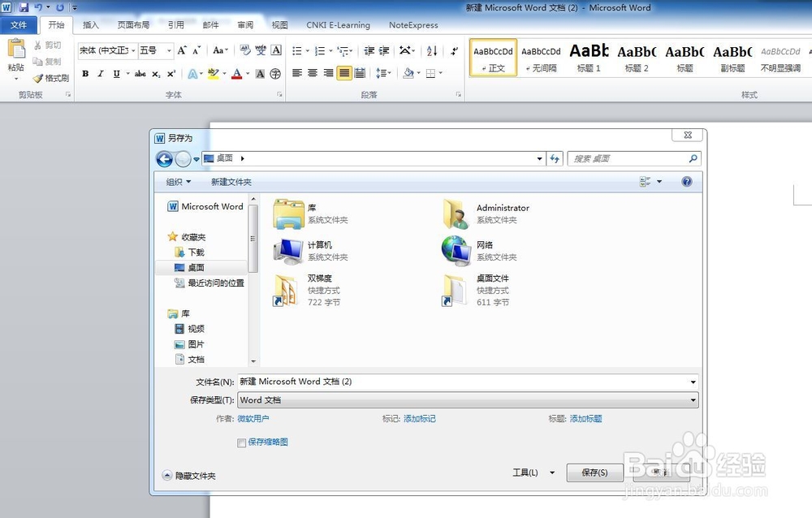Open the 文件 menu

click(19, 25)
